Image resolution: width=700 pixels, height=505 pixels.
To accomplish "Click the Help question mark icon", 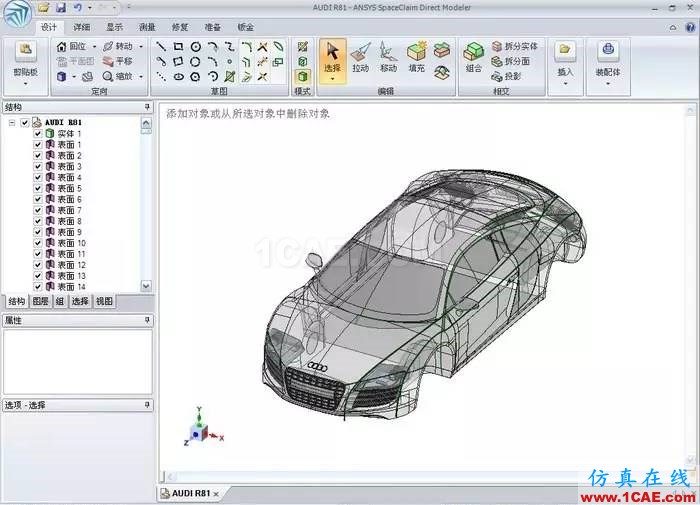I will pyautogui.click(x=690, y=27).
